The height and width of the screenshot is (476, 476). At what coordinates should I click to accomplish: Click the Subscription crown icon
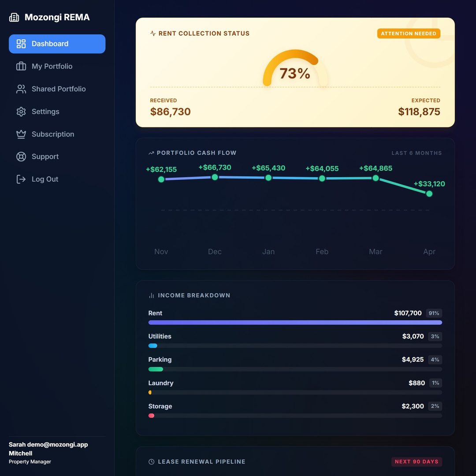(x=21, y=134)
